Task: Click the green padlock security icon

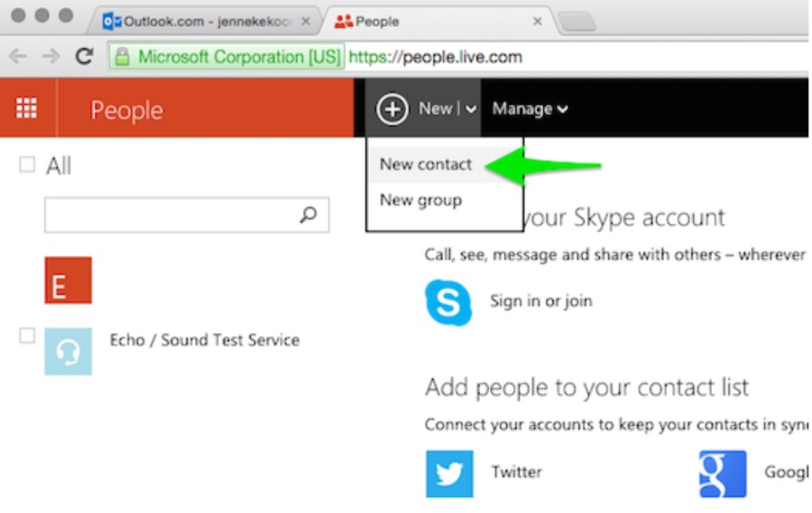Action: pos(122,56)
